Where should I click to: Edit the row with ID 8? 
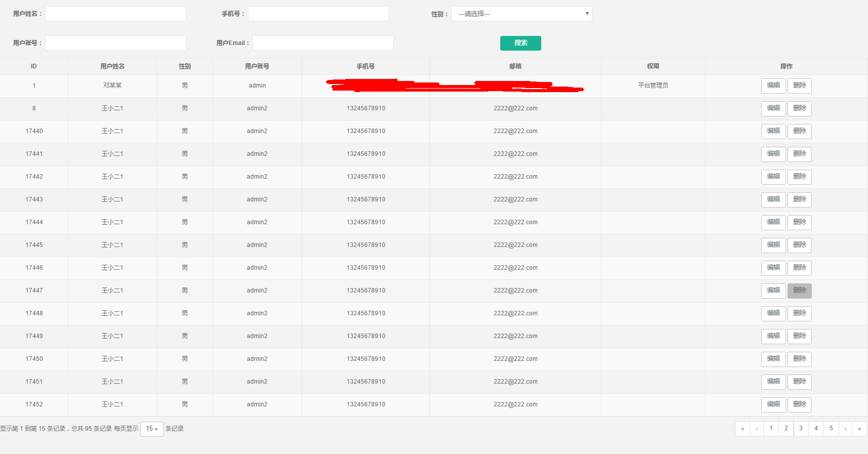[x=773, y=108]
